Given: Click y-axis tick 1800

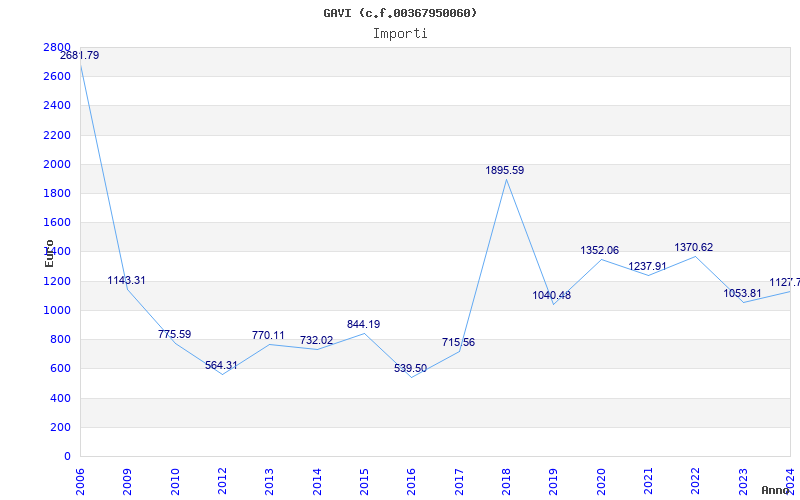Looking at the screenshot, I should point(57,193).
